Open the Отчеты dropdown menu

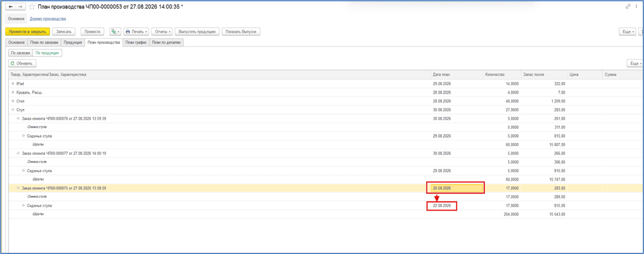click(162, 32)
